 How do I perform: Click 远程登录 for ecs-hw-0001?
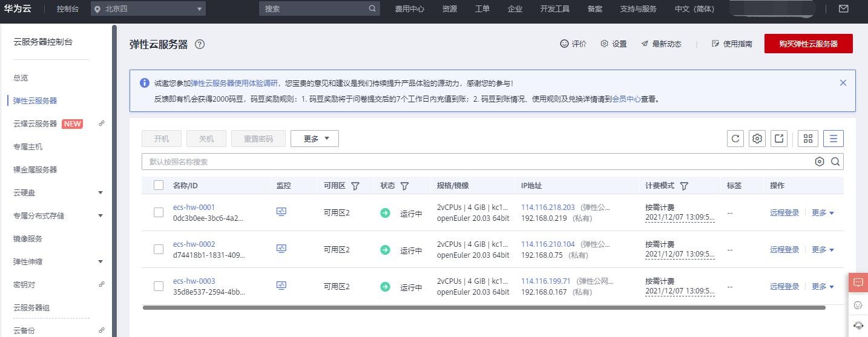pyautogui.click(x=784, y=212)
